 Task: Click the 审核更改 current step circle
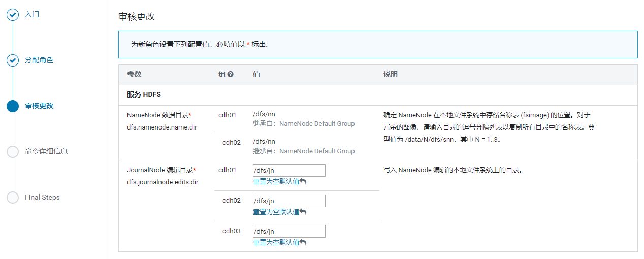click(x=13, y=106)
